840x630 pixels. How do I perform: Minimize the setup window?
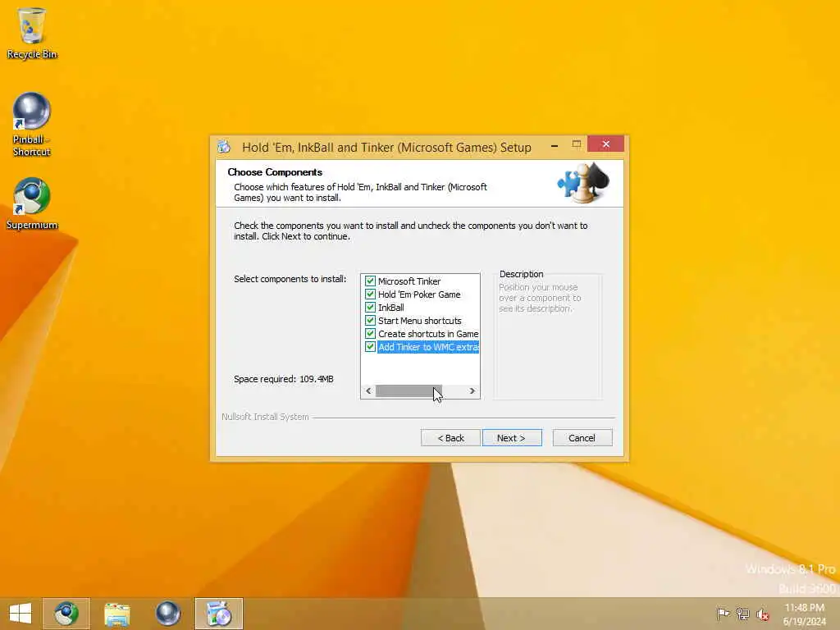(555, 145)
